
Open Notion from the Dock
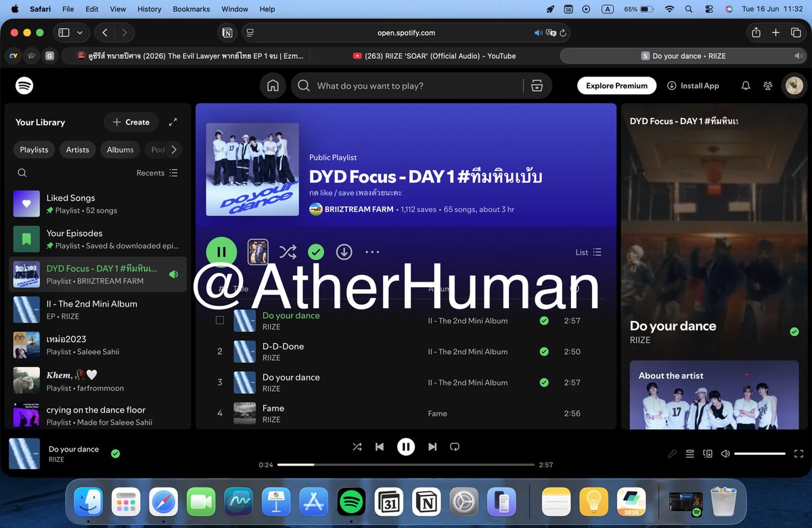pyautogui.click(x=426, y=502)
